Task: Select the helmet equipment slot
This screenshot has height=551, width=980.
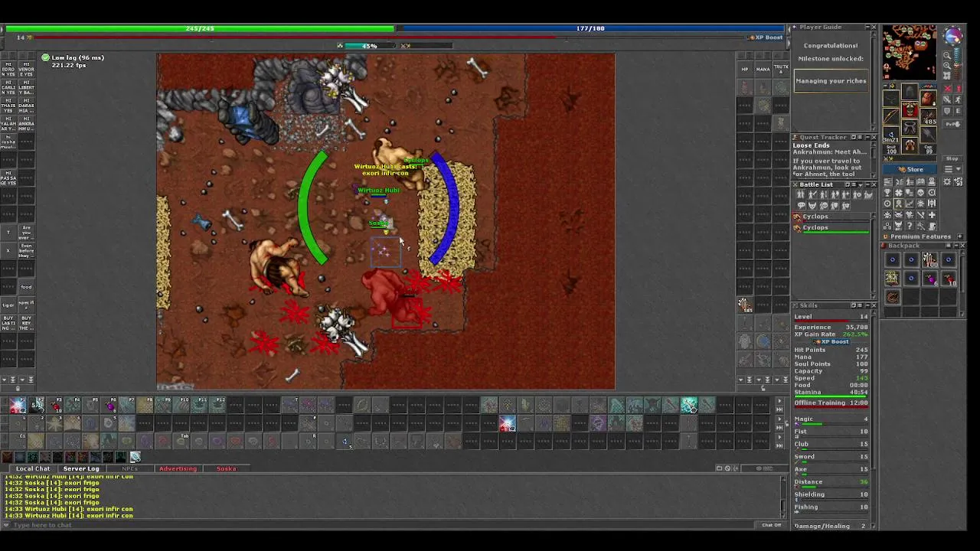Action: click(910, 91)
